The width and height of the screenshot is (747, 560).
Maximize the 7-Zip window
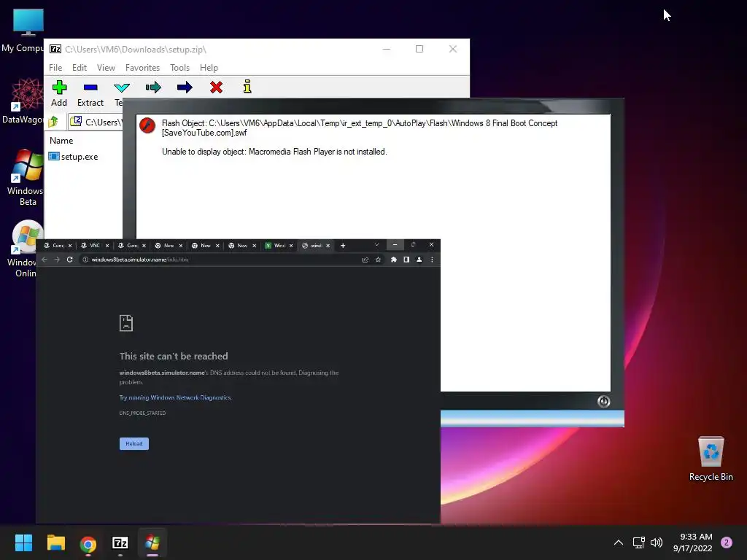tap(419, 49)
